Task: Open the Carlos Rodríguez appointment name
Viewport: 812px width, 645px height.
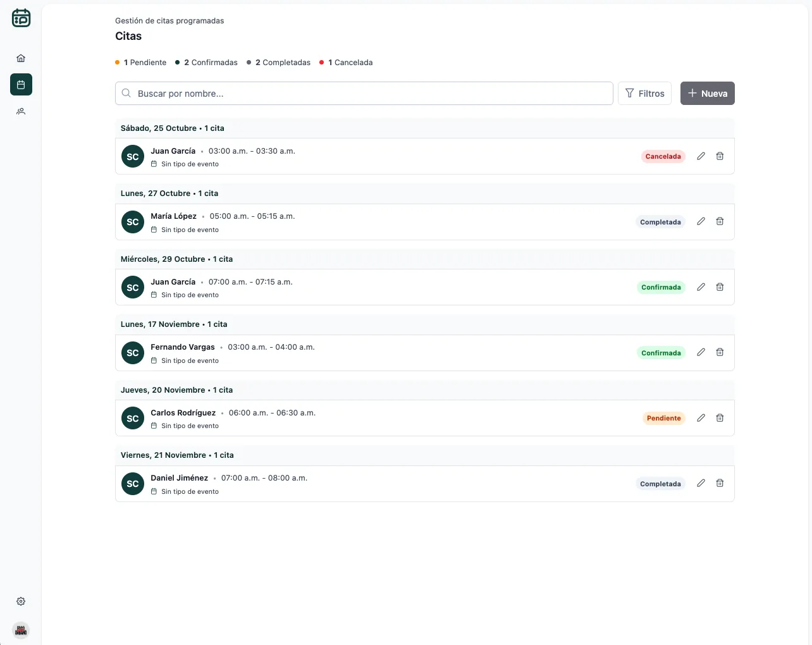Action: 183,413
